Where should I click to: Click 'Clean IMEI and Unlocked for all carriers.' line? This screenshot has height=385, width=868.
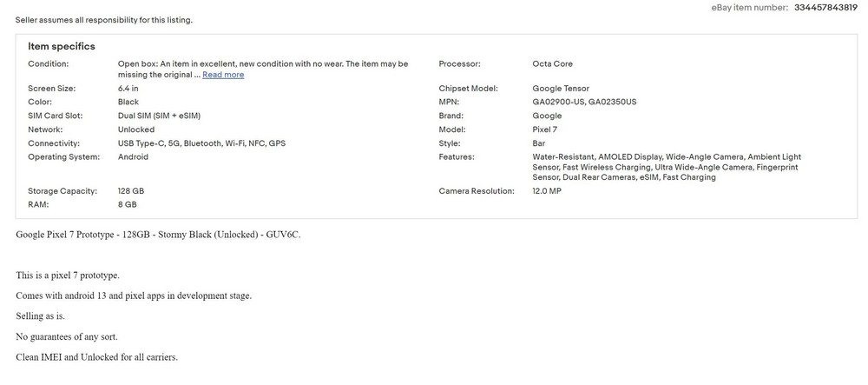(x=97, y=357)
